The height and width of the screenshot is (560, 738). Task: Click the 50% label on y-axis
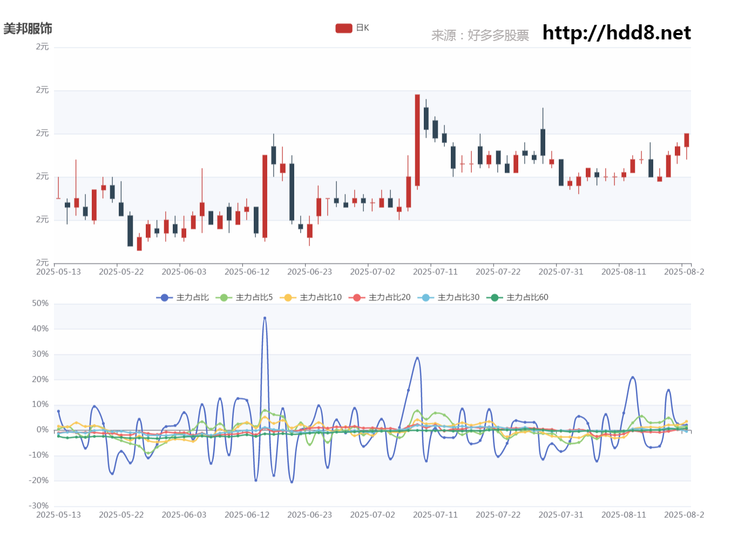[x=40, y=303]
